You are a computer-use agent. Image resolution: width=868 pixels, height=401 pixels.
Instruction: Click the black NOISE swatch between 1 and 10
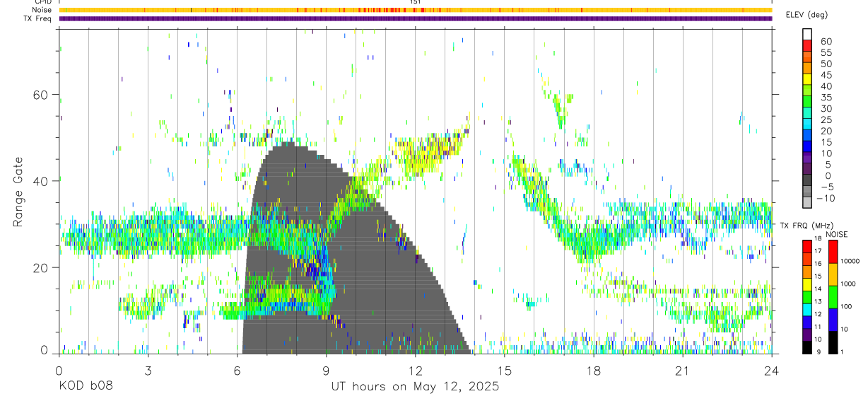tap(833, 342)
